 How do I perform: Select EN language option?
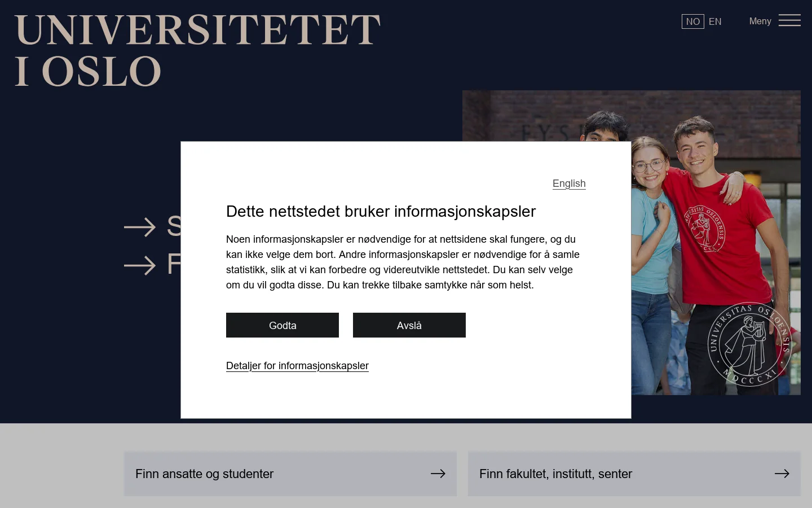[715, 21]
